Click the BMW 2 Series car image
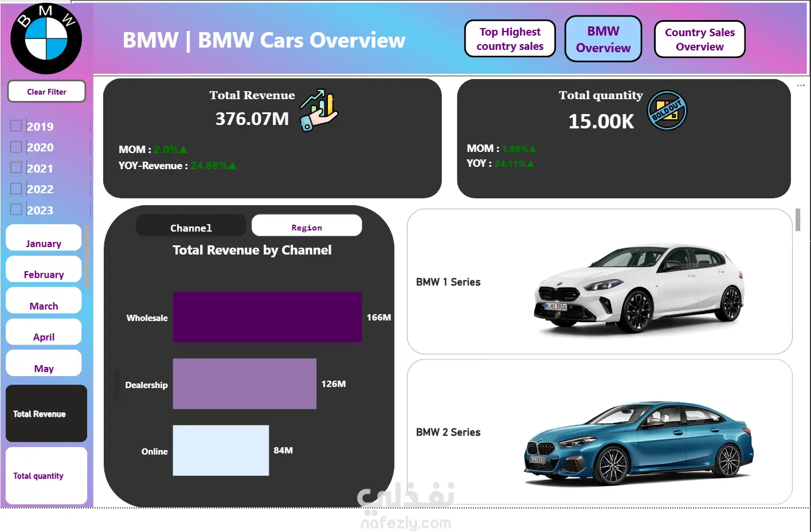The width and height of the screenshot is (811, 532). click(x=639, y=443)
